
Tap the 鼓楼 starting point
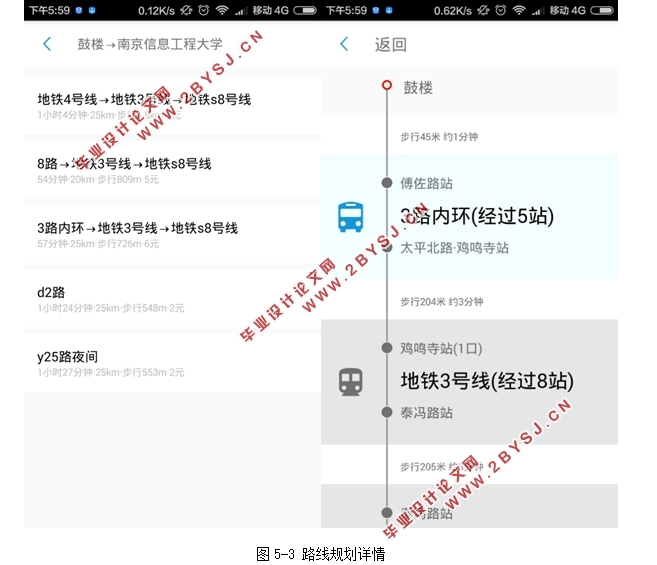[418, 88]
